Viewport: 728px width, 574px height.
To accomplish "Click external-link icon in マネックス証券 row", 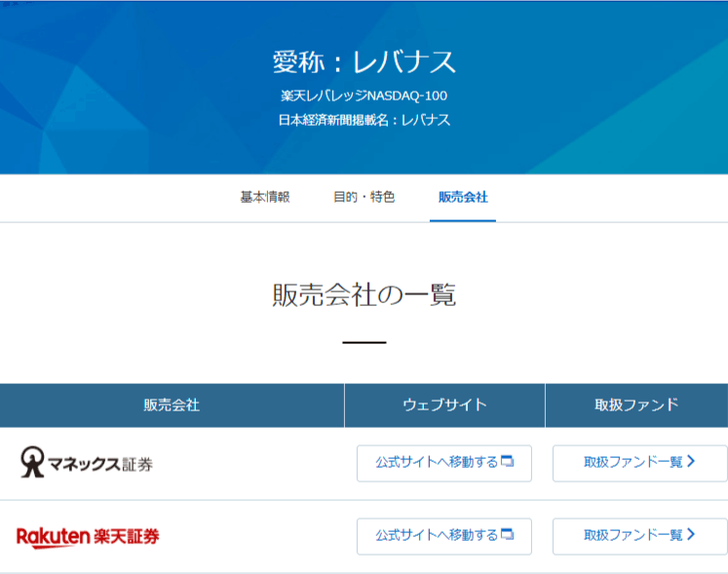I will 508,462.
